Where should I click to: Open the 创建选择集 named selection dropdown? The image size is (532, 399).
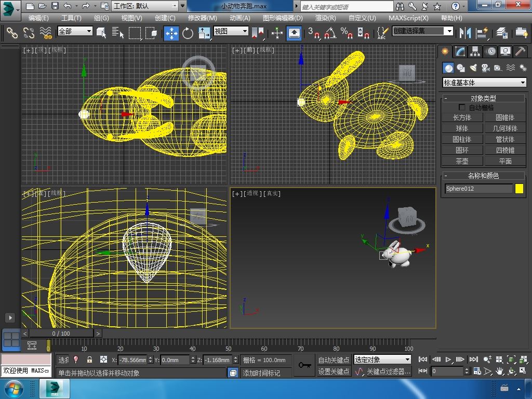(423, 31)
